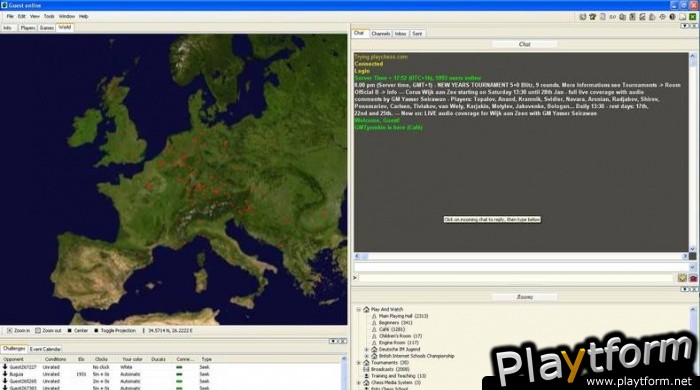
Task: Click the person icon beside Training and Teaching
Action: [367, 376]
